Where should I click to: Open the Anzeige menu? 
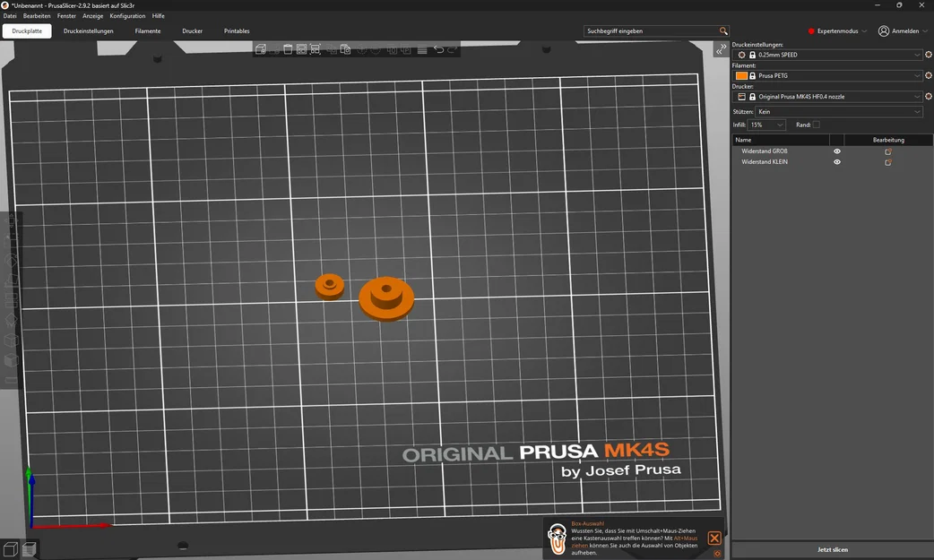[93, 16]
